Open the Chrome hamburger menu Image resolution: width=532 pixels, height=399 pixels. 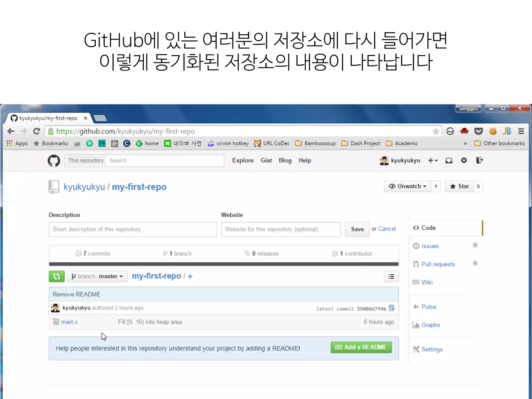521,131
